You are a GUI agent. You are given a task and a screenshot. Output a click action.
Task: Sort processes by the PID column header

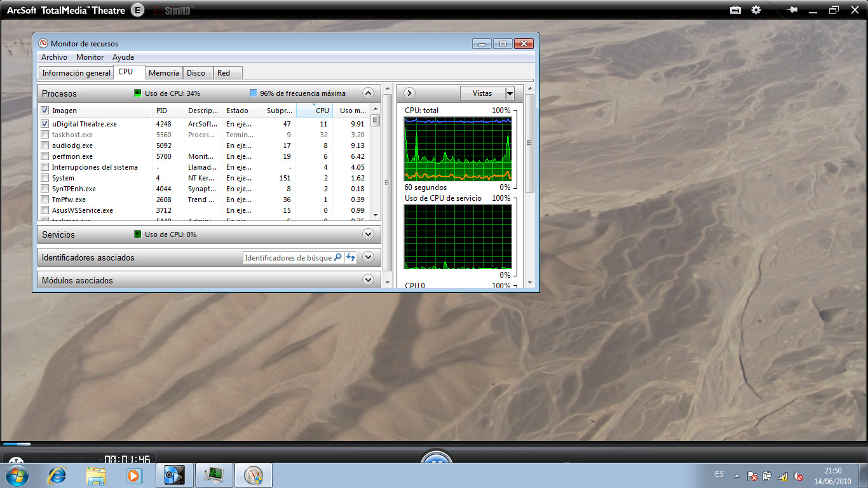pos(162,111)
